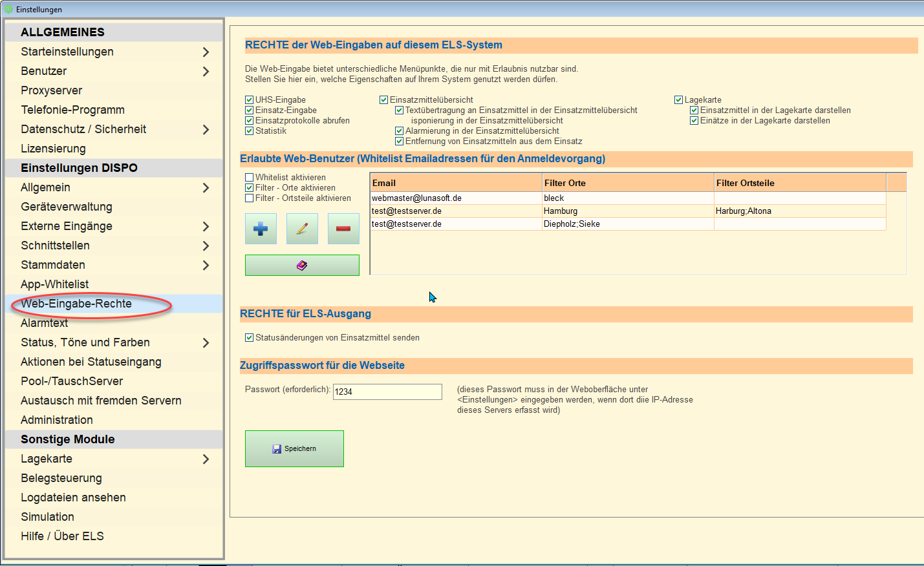This screenshot has height=566, width=924.
Task: Expand the Starteinstellungen submenu arrow
Action: tap(206, 52)
